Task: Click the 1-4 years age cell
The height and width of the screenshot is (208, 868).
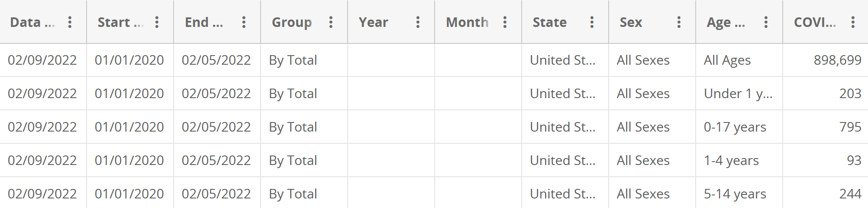Action: [x=731, y=160]
